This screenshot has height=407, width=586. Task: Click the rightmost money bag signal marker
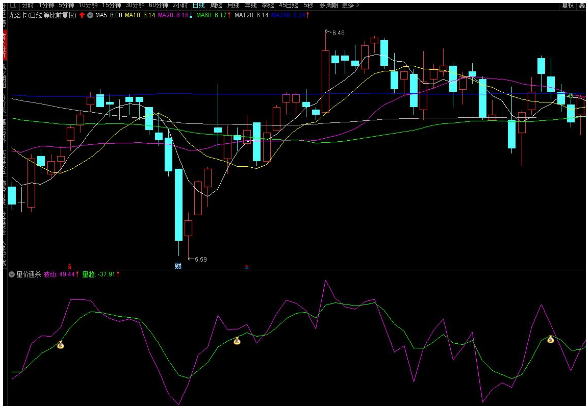550,339
